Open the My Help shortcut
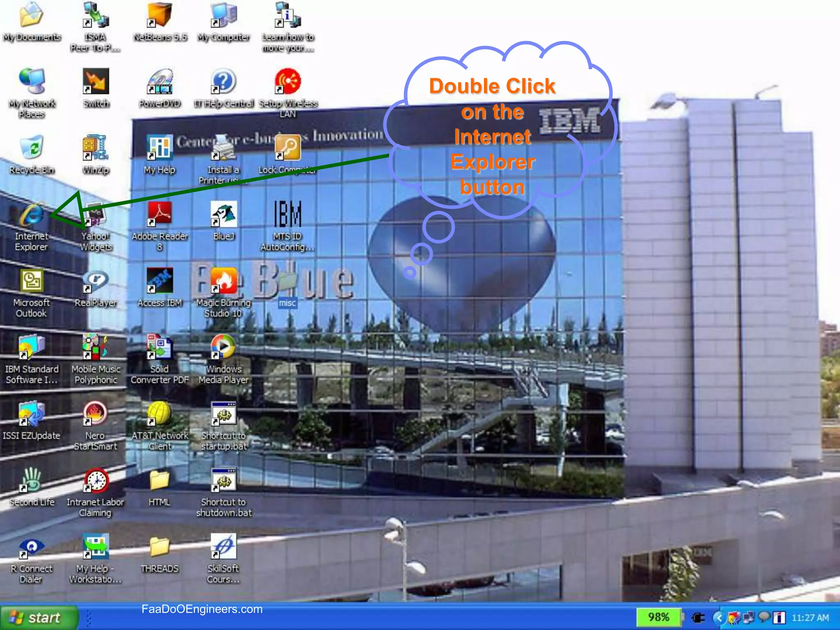 coord(160,148)
